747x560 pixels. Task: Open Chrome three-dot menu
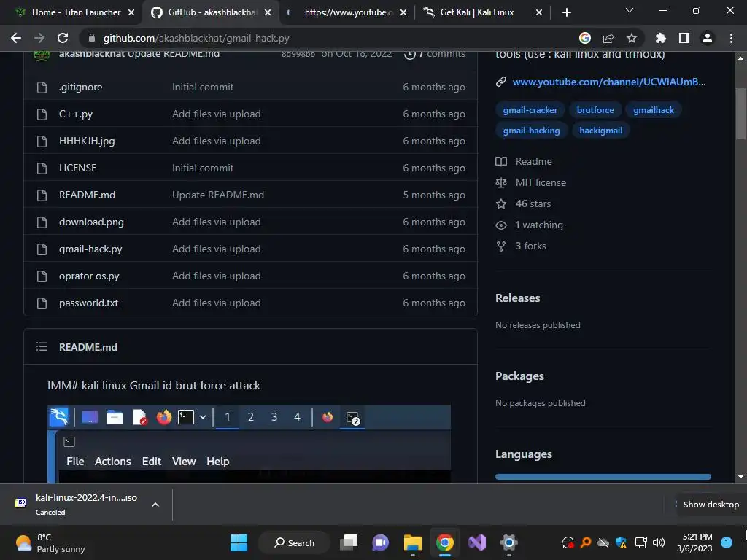(731, 38)
